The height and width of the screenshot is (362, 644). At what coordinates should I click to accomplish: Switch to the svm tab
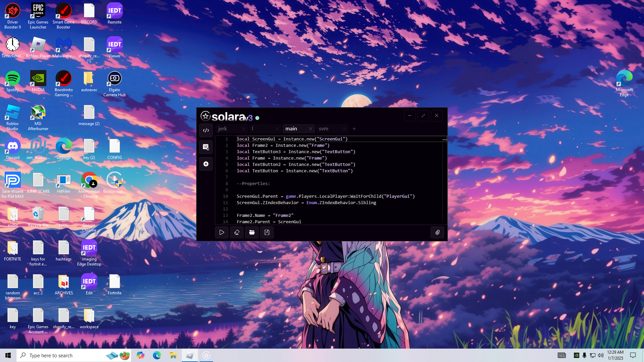pyautogui.click(x=323, y=129)
